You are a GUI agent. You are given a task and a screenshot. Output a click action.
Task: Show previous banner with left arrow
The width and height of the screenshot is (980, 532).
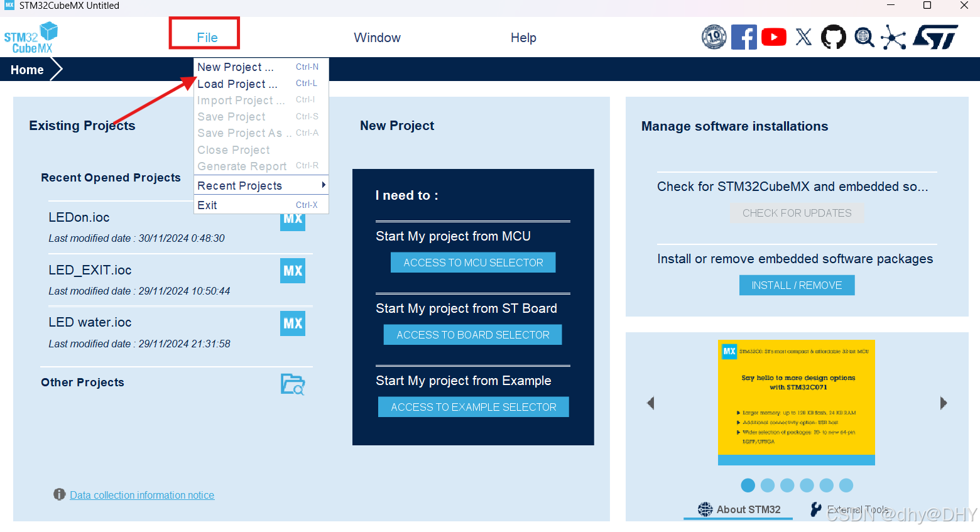click(651, 403)
